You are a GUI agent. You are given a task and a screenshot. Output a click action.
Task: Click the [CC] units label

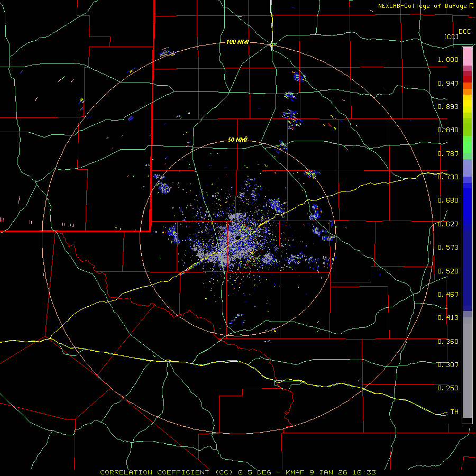point(452,36)
